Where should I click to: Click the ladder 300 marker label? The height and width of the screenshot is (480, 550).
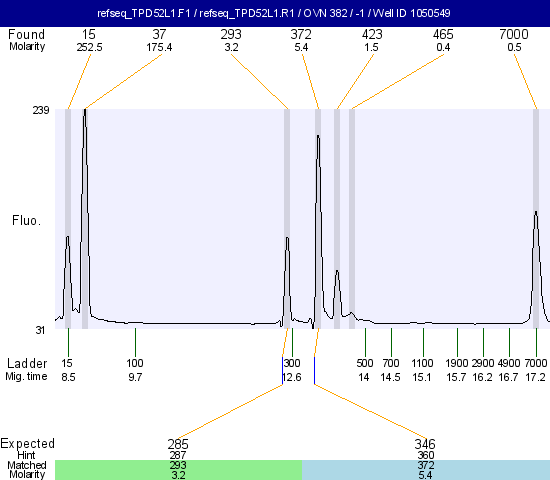(x=292, y=363)
